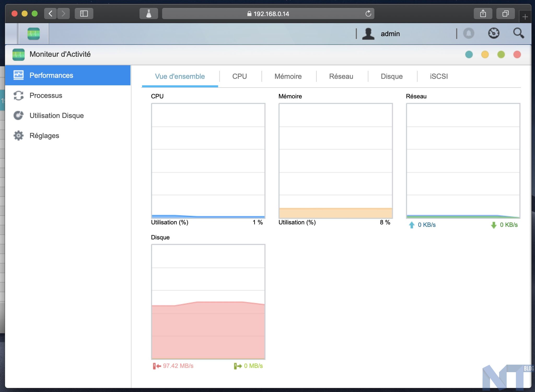Open the Activity Monitor taskbar icon
535x392 pixels.
click(33, 34)
